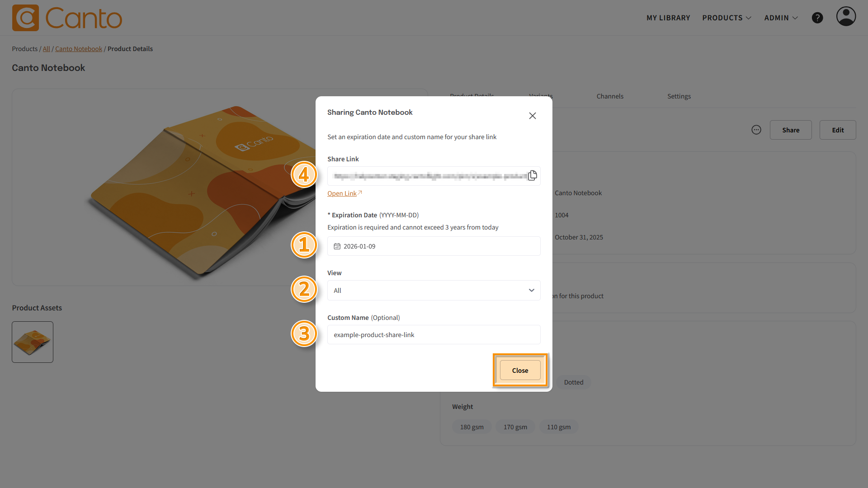
Task: Select the Dotted variant chip
Action: point(573,382)
